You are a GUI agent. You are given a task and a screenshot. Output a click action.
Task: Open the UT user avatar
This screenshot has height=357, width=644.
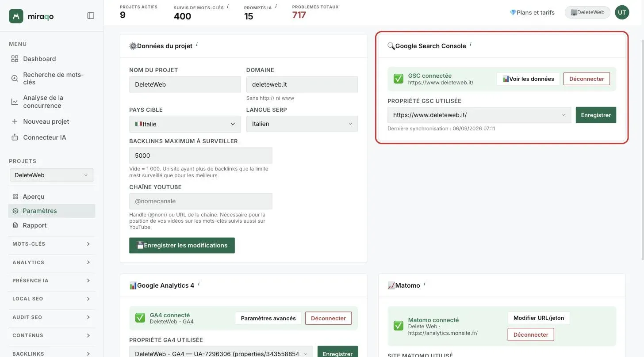point(622,12)
